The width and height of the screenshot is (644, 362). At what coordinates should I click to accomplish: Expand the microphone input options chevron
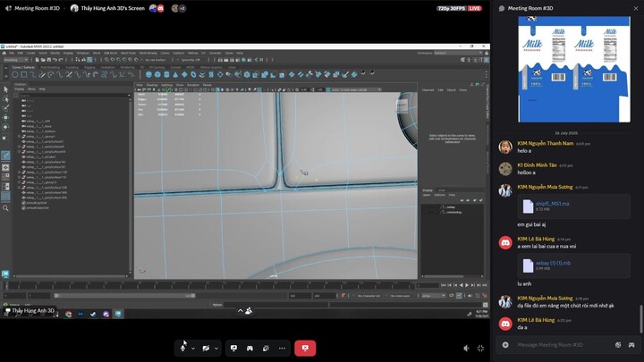click(193, 349)
